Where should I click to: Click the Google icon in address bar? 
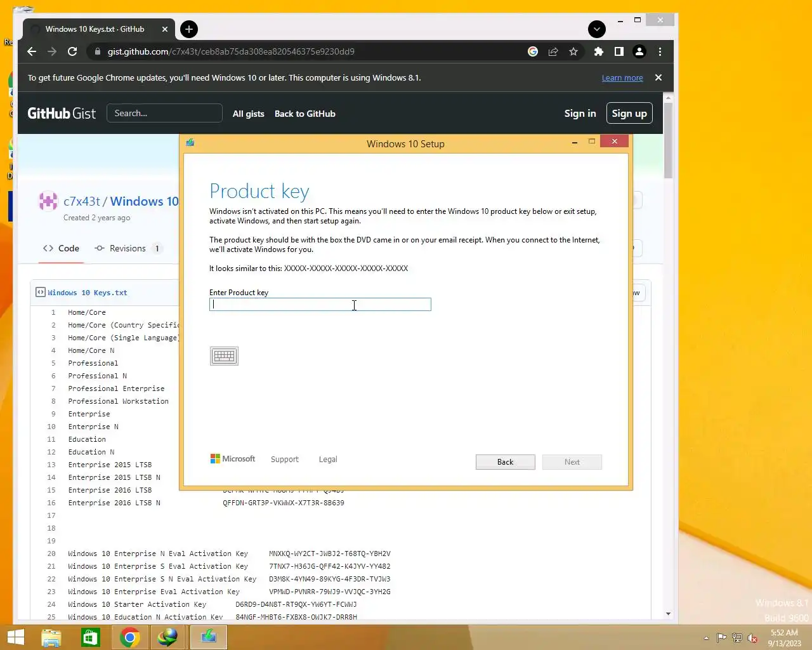[533, 51]
